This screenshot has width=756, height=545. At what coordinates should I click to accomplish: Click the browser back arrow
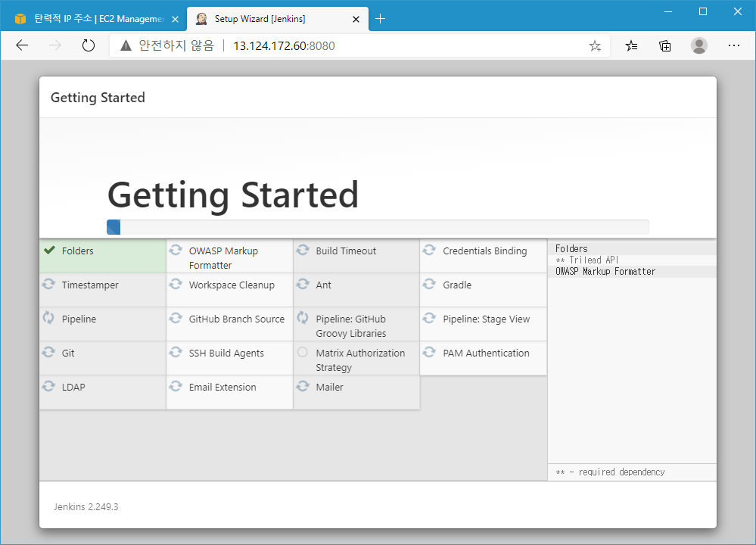[22, 46]
